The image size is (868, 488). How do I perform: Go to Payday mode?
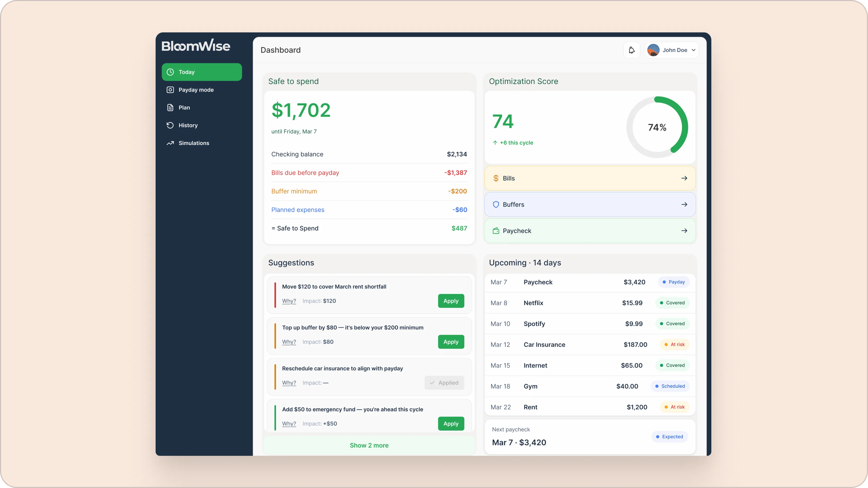pos(201,90)
